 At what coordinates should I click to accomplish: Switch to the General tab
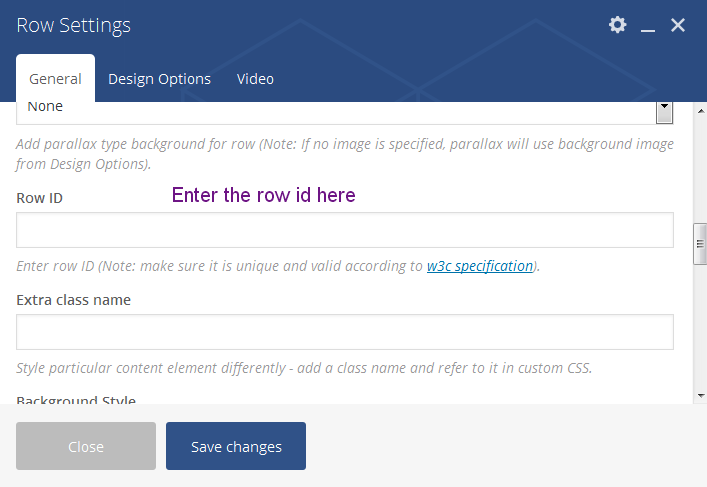point(55,79)
